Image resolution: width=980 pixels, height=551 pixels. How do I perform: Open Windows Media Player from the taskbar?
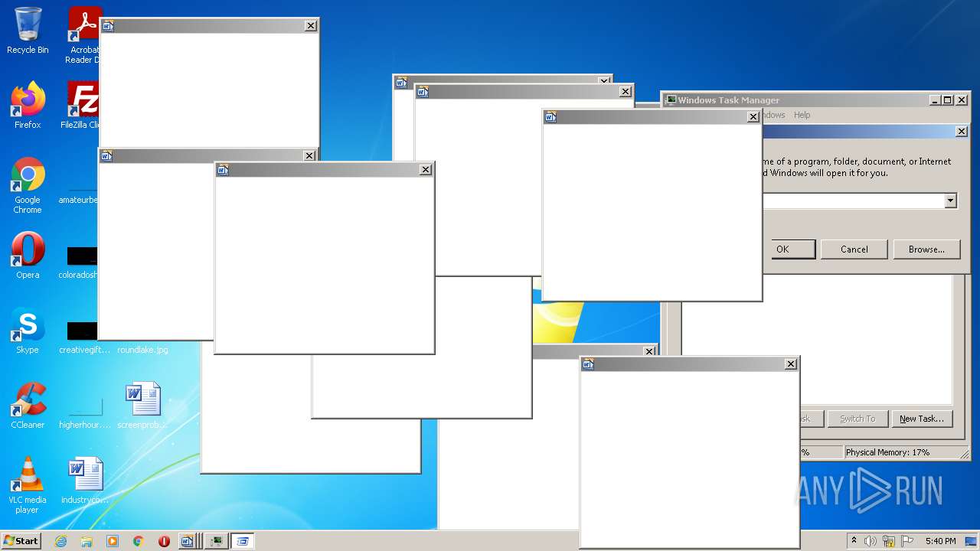tap(113, 541)
